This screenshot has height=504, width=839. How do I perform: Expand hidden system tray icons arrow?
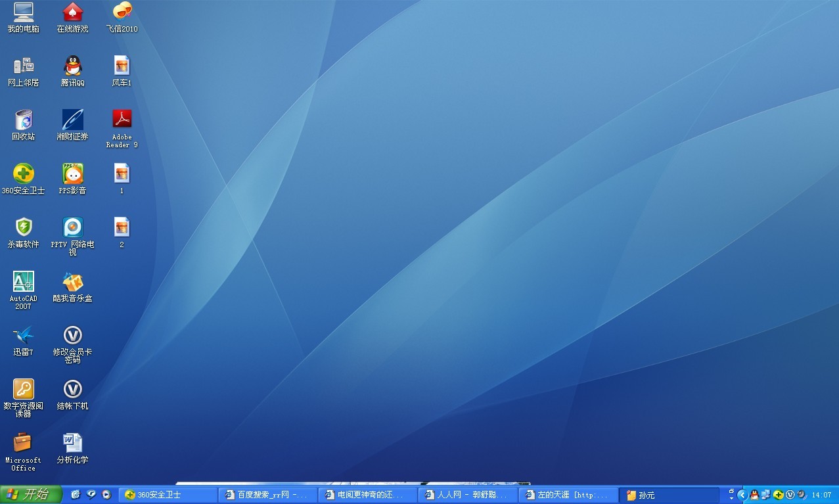pyautogui.click(x=742, y=495)
